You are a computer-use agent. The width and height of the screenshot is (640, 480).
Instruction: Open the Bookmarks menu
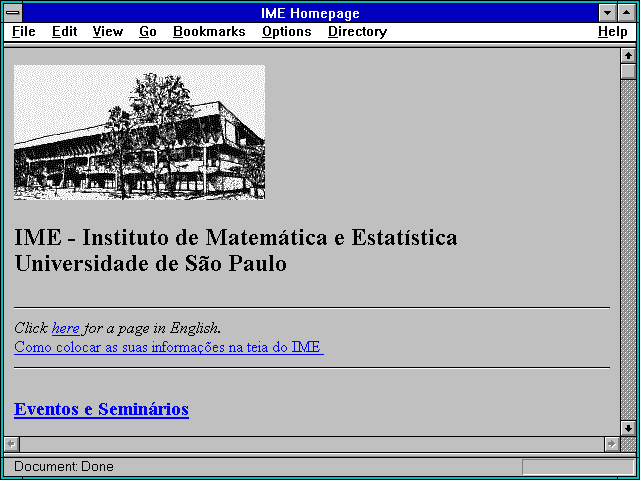[209, 32]
